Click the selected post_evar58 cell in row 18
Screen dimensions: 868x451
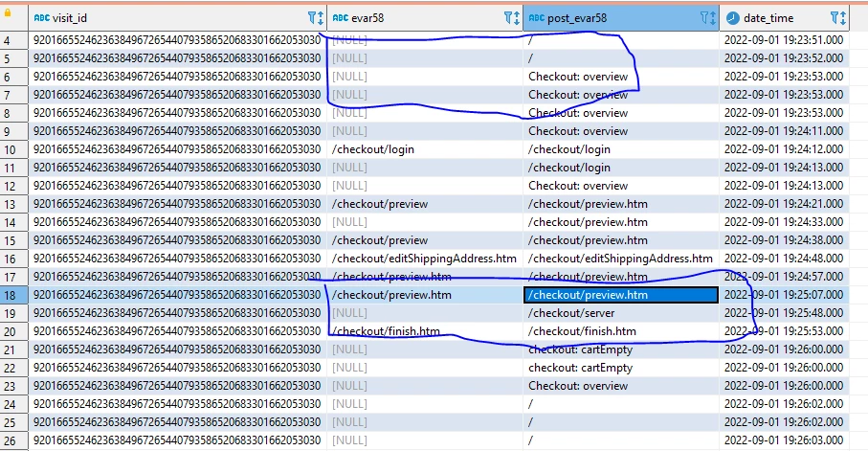(x=621, y=295)
